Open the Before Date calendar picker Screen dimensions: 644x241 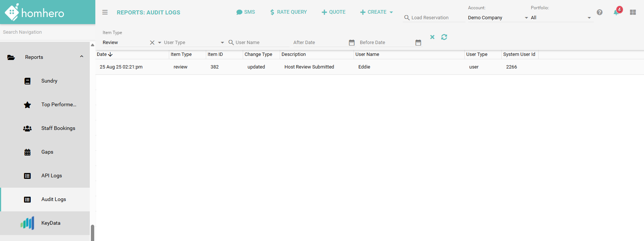418,43
